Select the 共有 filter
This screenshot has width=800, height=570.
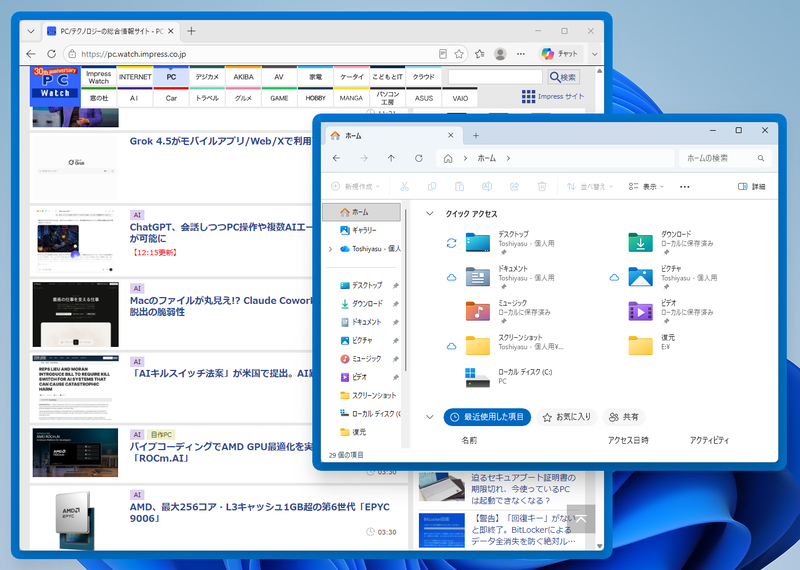pos(624,417)
